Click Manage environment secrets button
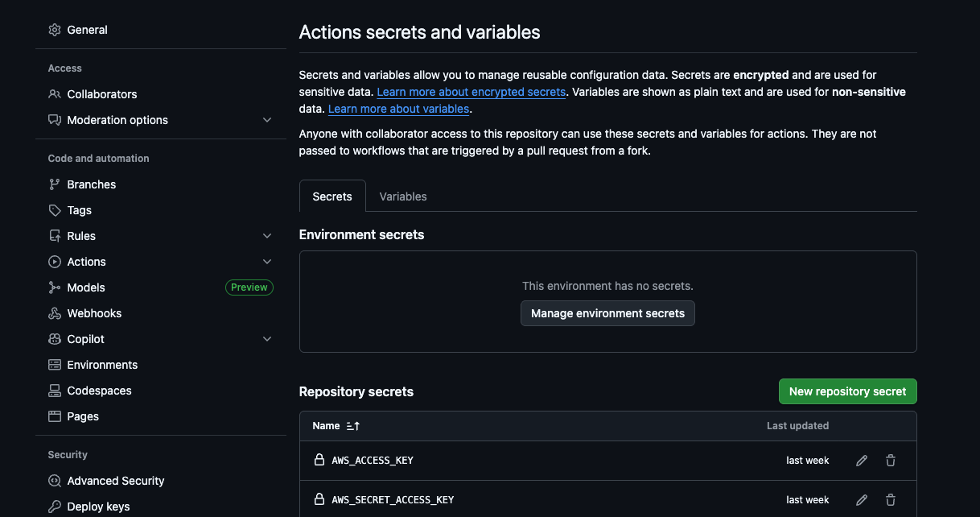The height and width of the screenshot is (517, 980). pyautogui.click(x=607, y=313)
